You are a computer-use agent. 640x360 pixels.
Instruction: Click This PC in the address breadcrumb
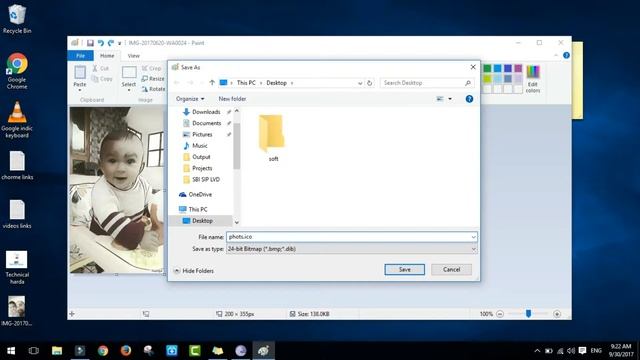(x=246, y=83)
